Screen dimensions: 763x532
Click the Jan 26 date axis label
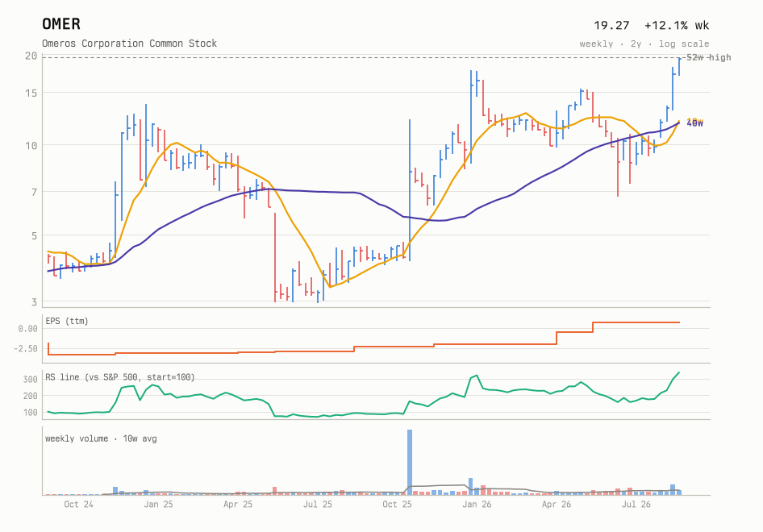click(477, 505)
